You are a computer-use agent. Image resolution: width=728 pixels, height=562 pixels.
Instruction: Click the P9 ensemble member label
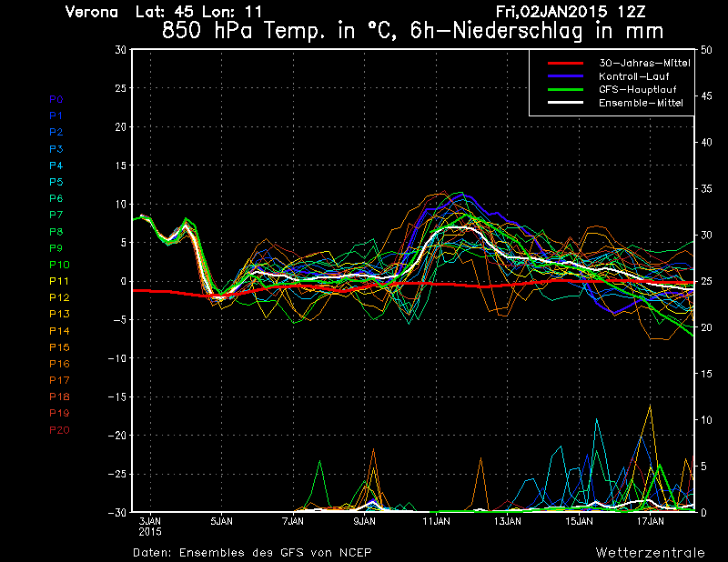tap(56, 248)
